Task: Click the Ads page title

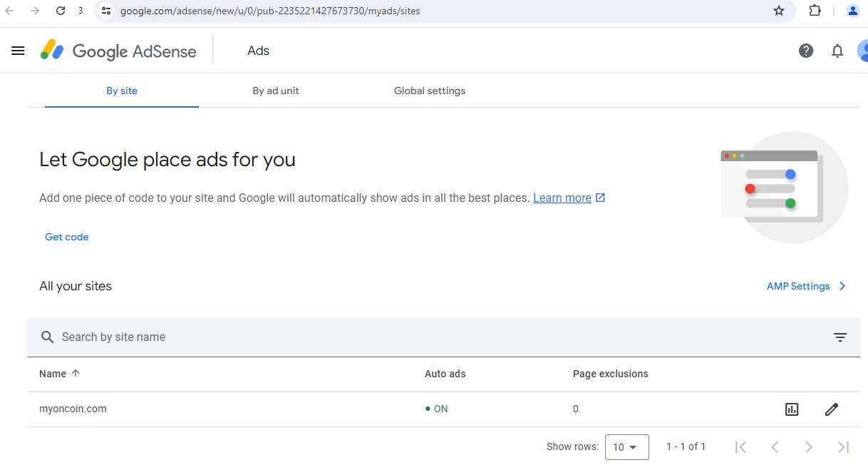Action: 258,51
